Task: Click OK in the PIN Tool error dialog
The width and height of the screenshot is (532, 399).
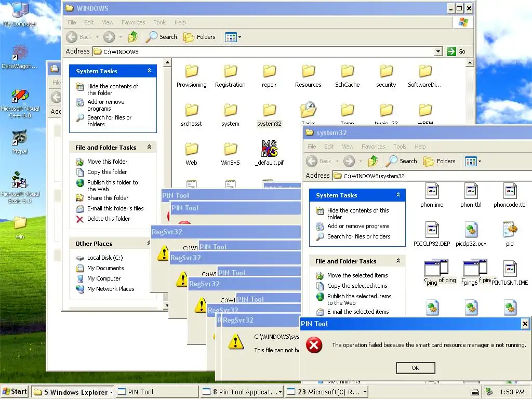Action: (415, 368)
